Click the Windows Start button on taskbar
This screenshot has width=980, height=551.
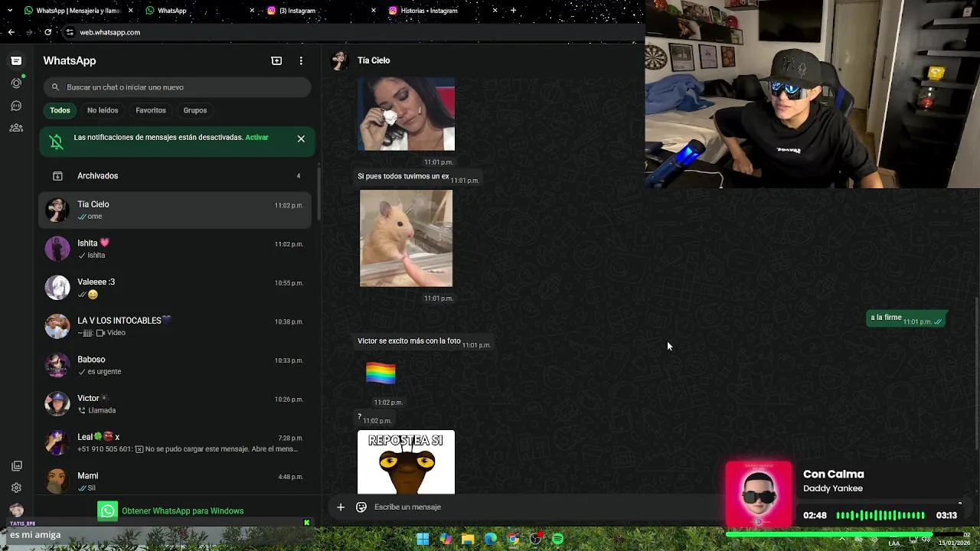tap(423, 539)
